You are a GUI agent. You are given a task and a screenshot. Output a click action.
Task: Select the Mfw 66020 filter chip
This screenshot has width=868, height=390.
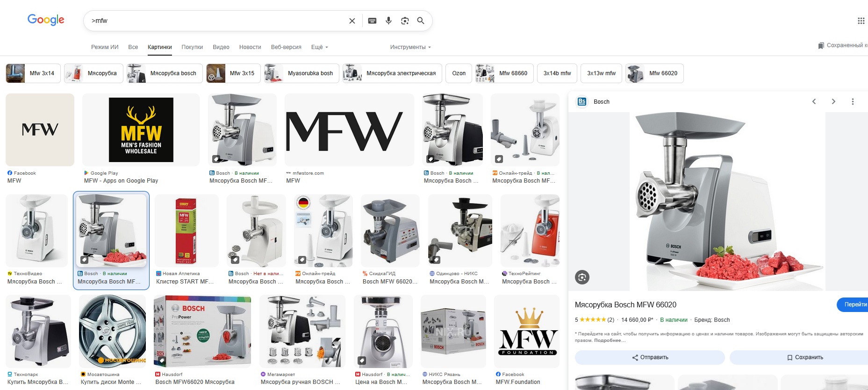click(x=654, y=73)
